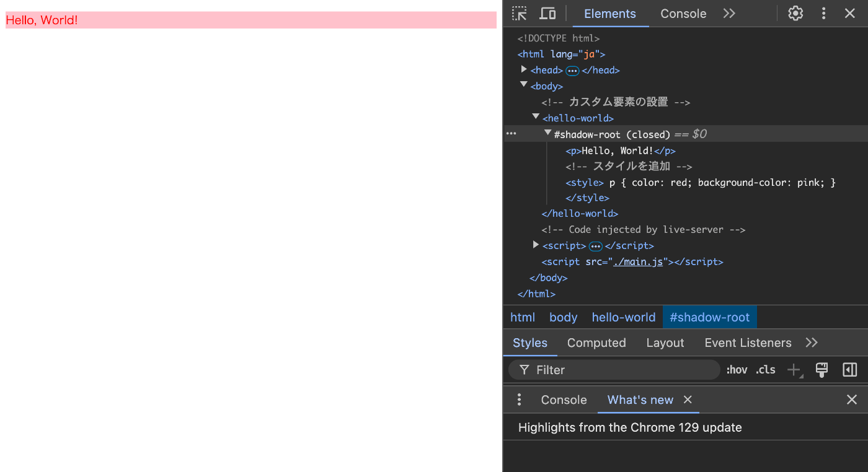Click the ellipsis badge inside head tag
The height and width of the screenshot is (472, 868).
572,71
